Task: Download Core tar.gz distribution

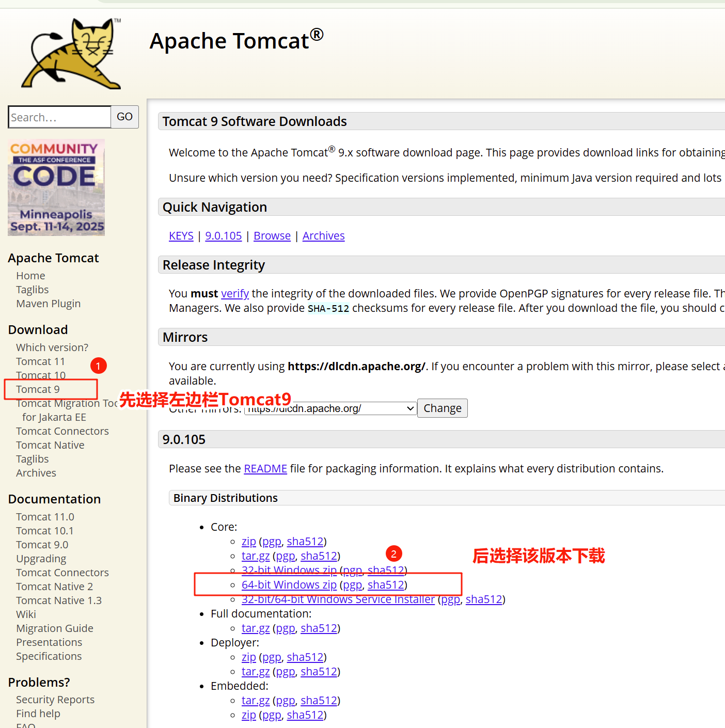Action: click(256, 556)
